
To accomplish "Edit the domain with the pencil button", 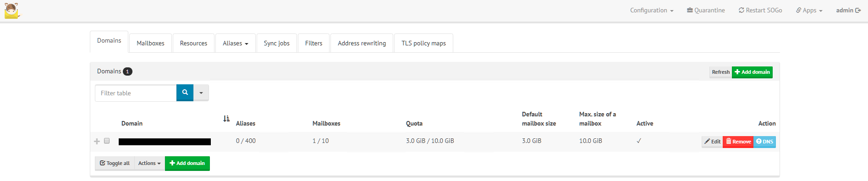I will (x=712, y=142).
